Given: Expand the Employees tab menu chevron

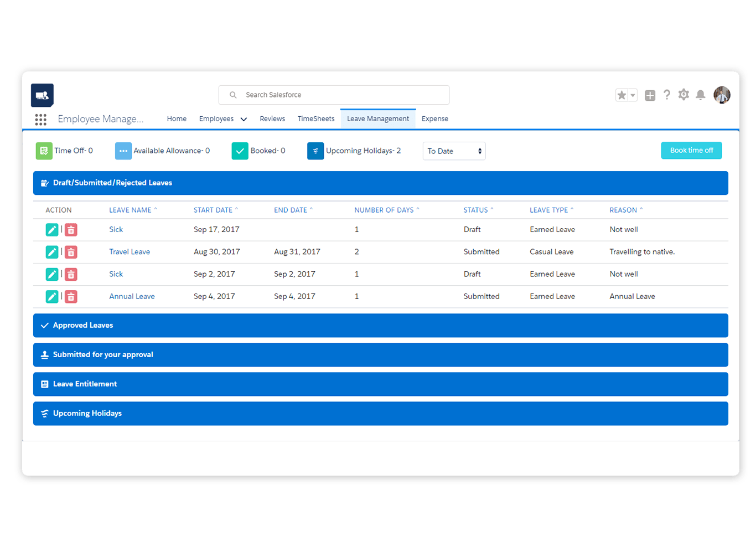Looking at the screenshot, I should (244, 119).
